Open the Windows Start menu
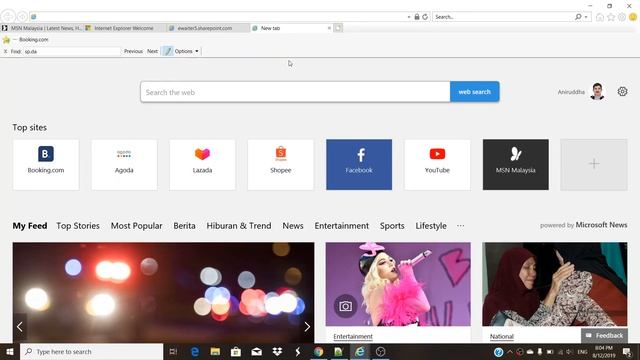This screenshot has height=360, width=640. tap(10, 351)
